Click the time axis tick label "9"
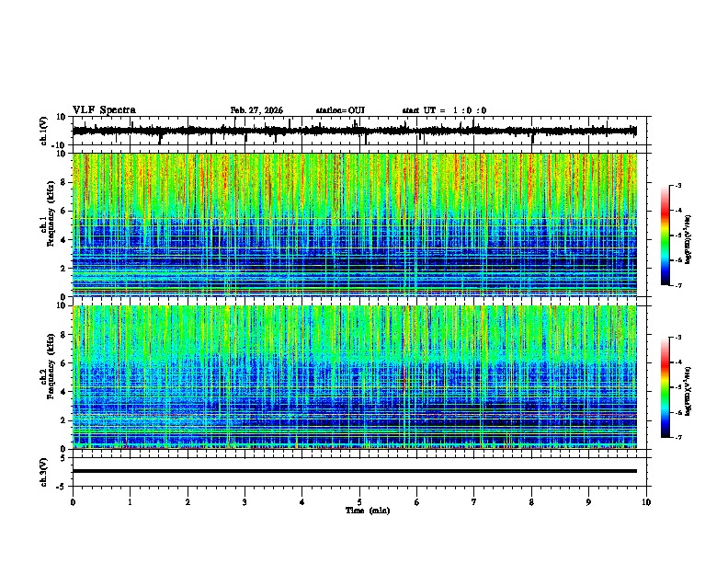The image size is (728, 563). pos(588,502)
